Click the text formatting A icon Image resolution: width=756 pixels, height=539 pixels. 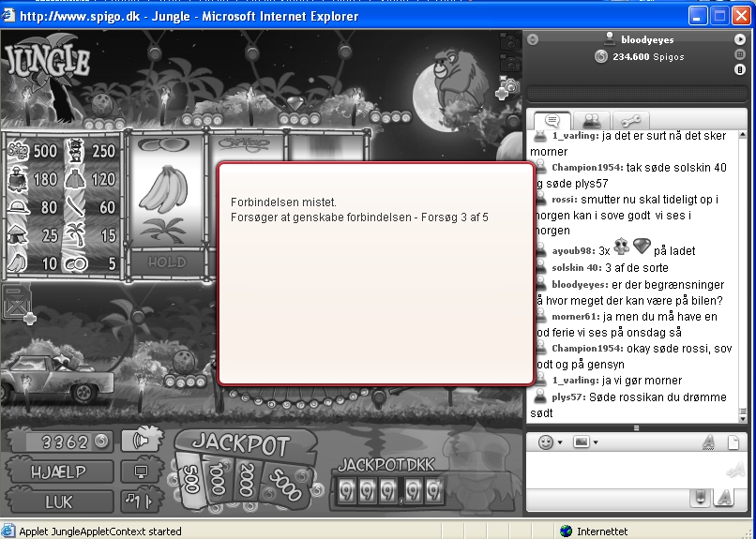(x=708, y=442)
